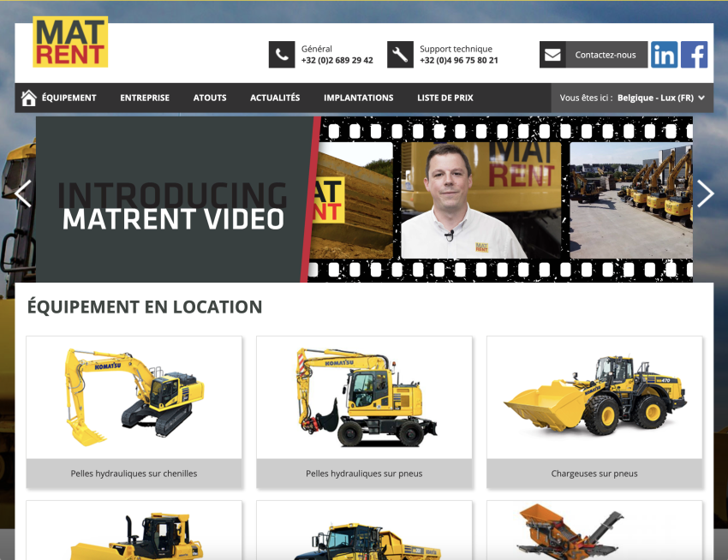Select ACTUALITÉS in the navigation bar
This screenshot has height=560, width=728.
click(275, 98)
